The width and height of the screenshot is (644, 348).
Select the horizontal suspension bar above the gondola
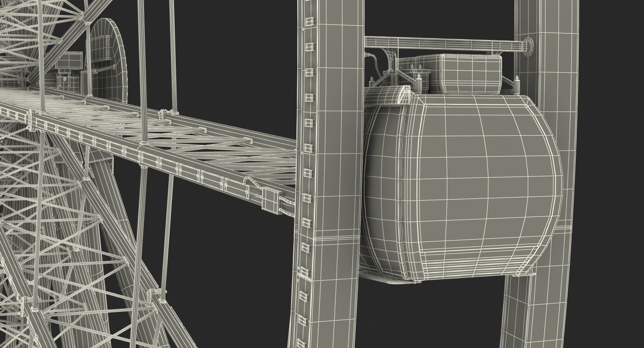(x=444, y=43)
